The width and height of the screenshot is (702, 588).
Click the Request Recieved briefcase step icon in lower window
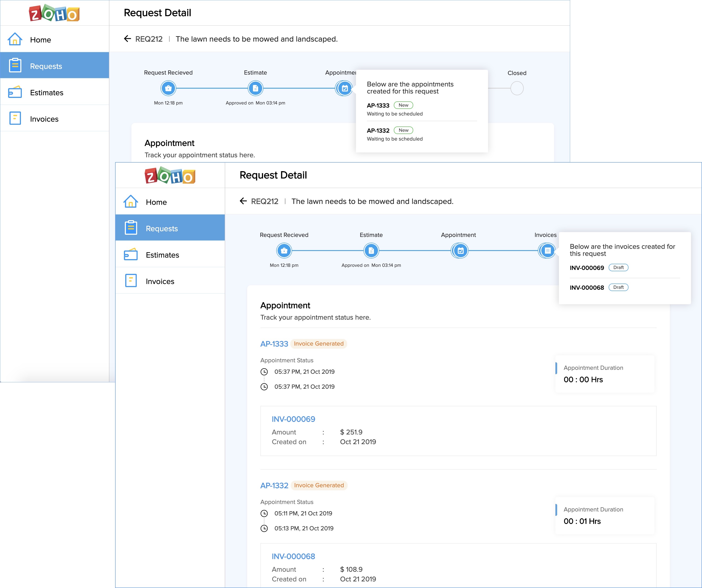coord(284,251)
